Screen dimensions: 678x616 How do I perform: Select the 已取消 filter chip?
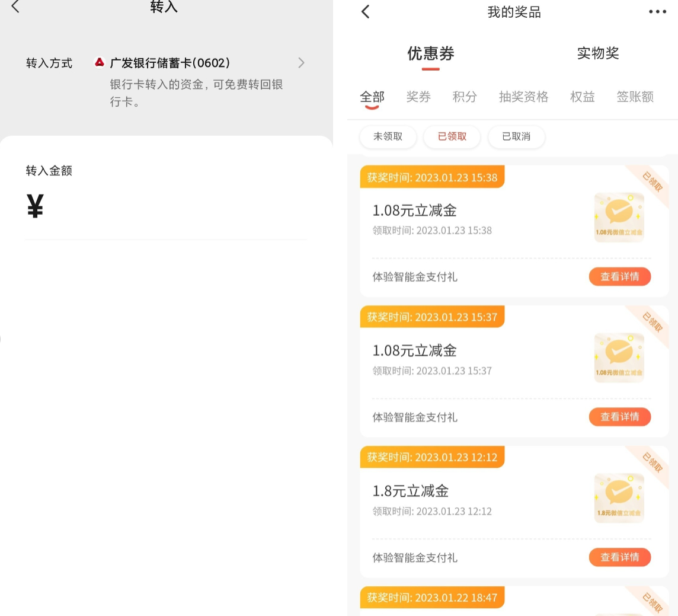(516, 137)
